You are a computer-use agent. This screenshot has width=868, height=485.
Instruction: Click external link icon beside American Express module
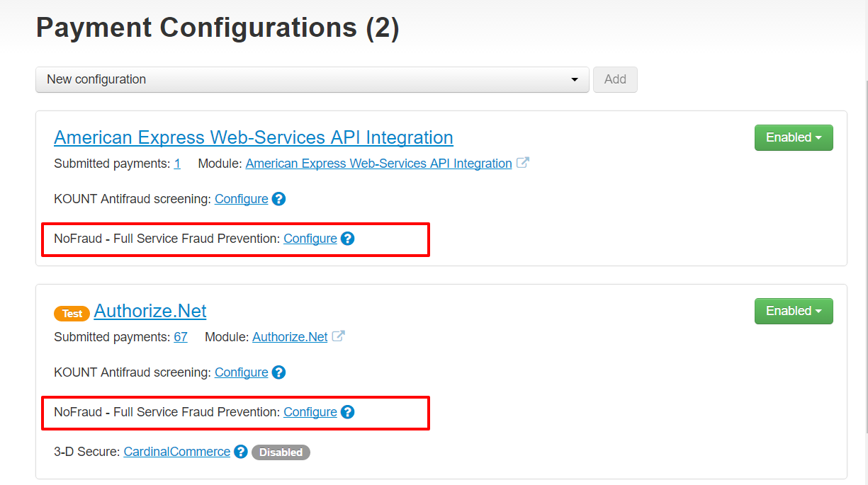point(522,163)
